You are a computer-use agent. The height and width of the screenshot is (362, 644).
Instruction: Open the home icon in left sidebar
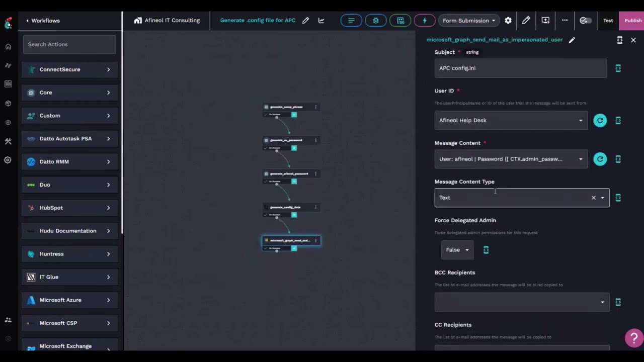pyautogui.click(x=8, y=47)
